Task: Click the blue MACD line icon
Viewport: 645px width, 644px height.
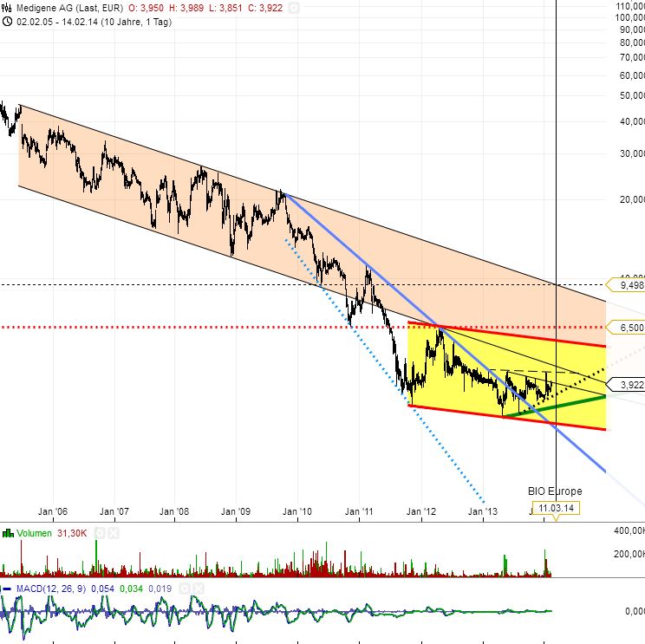Action: click(7, 589)
